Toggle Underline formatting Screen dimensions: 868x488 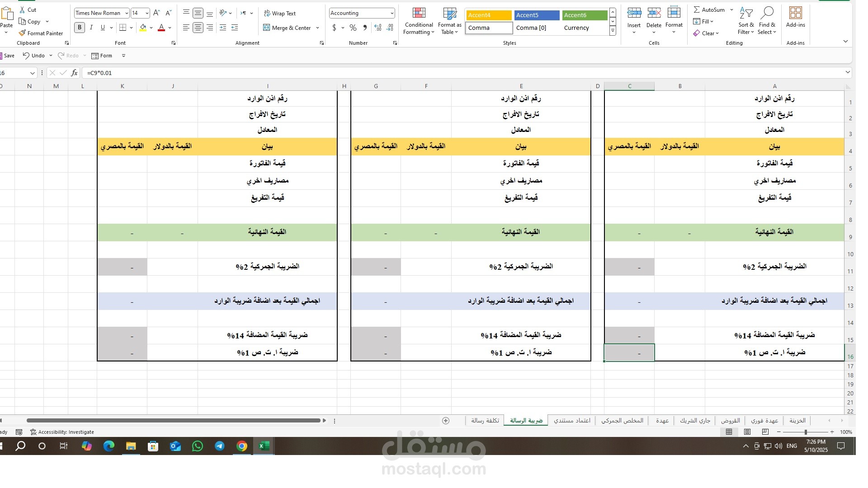tap(103, 28)
